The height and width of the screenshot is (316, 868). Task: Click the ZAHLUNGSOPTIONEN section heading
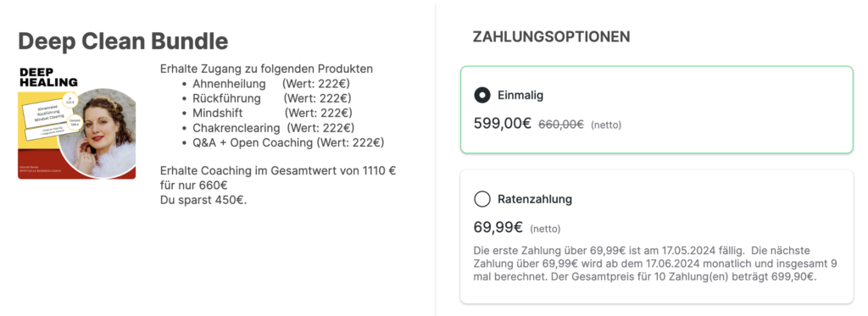click(x=551, y=37)
